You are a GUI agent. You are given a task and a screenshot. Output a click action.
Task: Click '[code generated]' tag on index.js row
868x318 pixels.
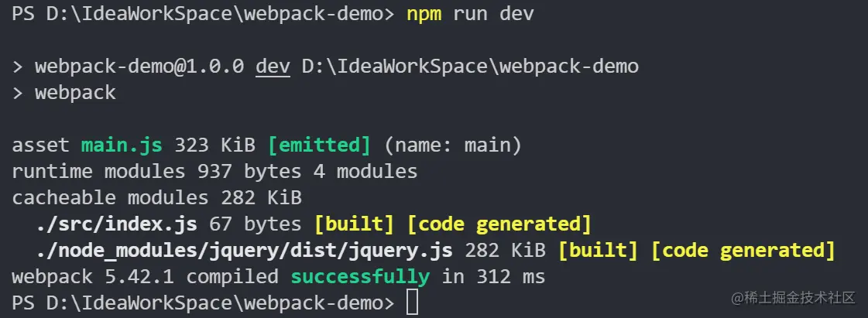(499, 224)
